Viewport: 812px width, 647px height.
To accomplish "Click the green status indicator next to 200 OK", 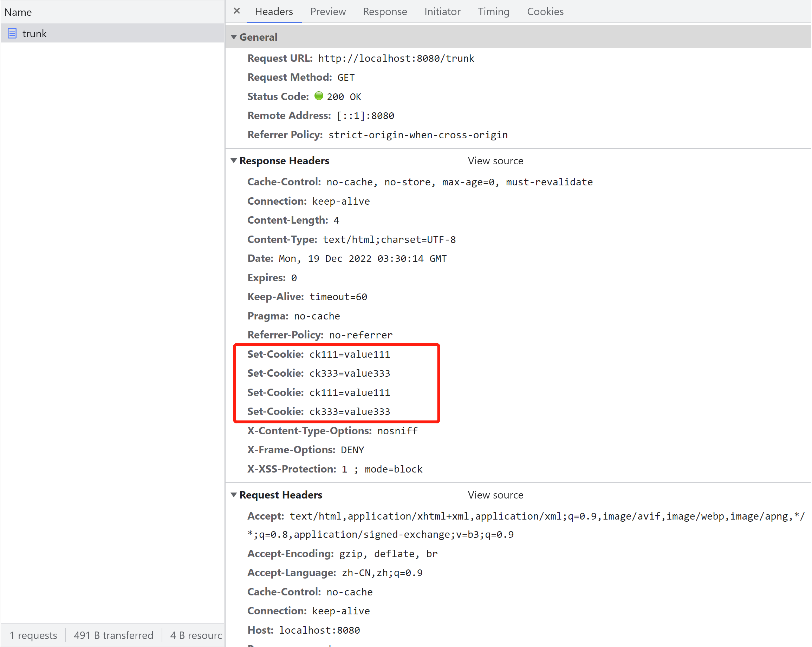I will (319, 96).
